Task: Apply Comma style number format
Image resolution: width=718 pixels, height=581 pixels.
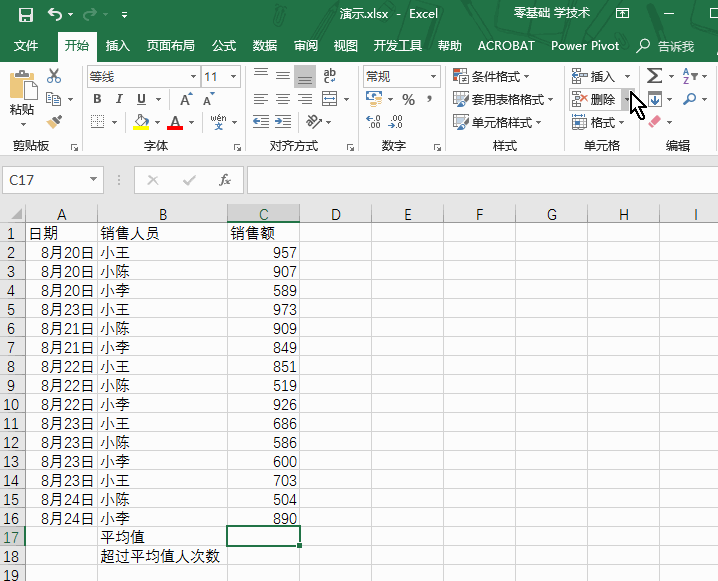Action: click(429, 99)
